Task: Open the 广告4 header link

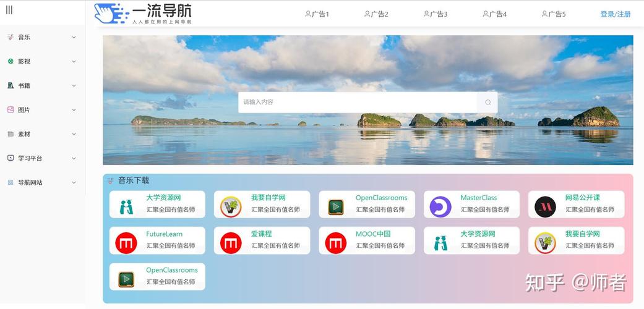Action: click(x=494, y=14)
